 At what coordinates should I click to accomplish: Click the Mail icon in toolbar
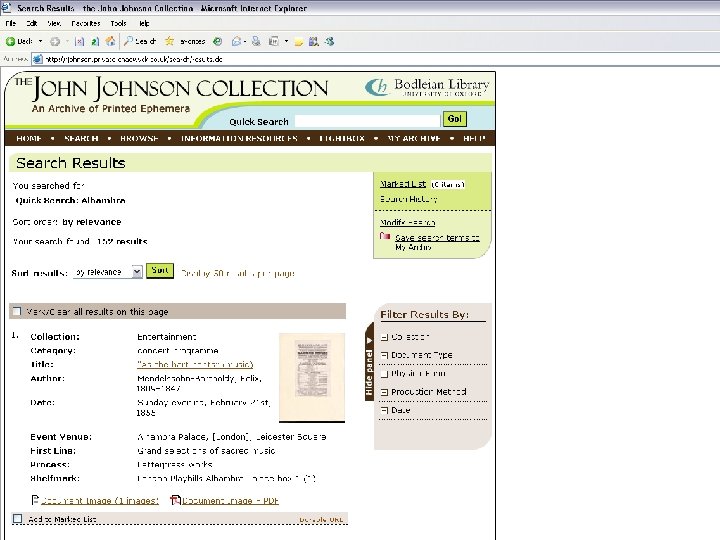[236, 41]
